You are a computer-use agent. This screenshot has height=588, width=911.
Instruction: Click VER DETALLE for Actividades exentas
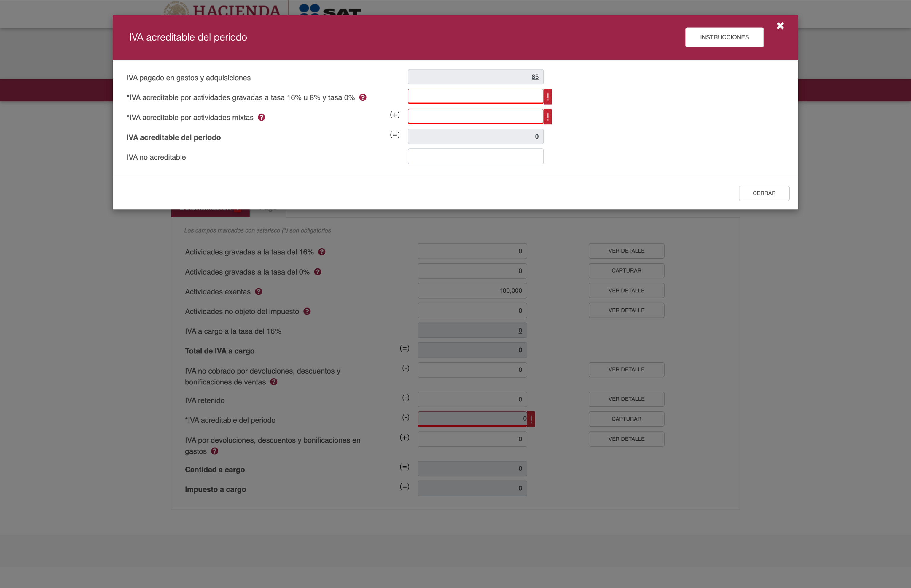pyautogui.click(x=626, y=291)
